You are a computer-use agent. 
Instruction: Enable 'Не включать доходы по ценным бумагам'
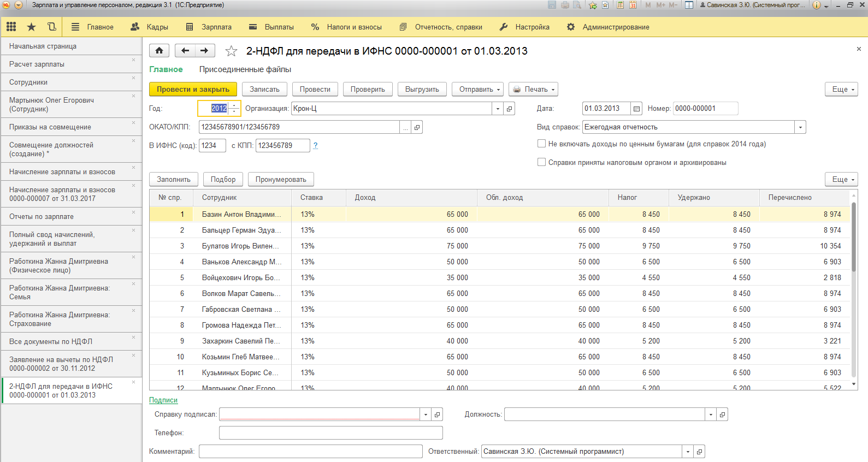tap(541, 144)
